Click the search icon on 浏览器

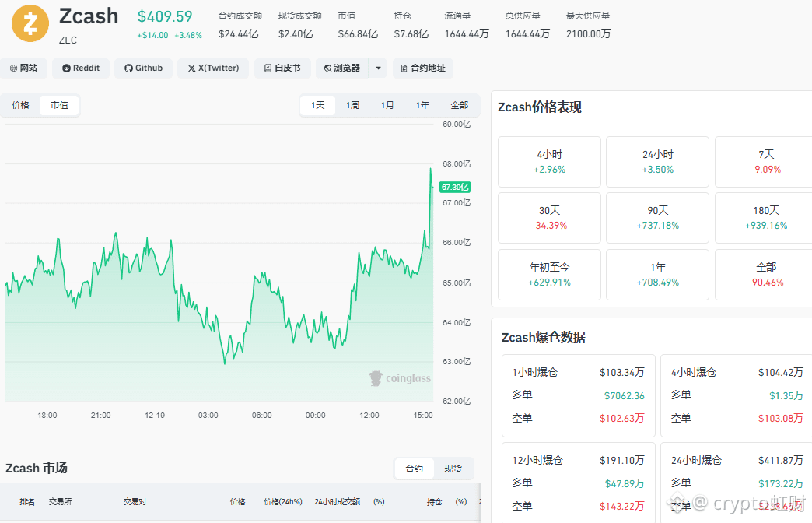pyautogui.click(x=327, y=68)
